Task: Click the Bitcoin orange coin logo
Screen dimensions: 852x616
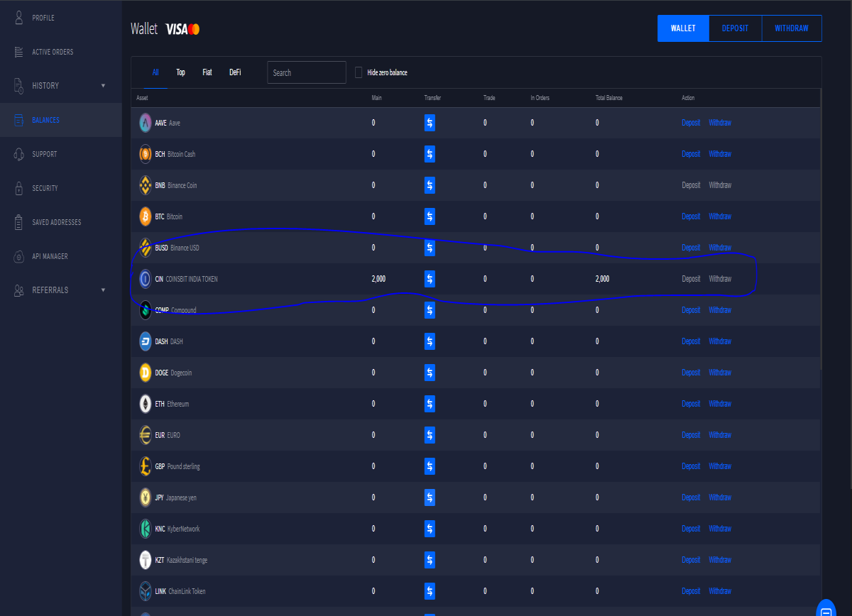Action: point(145,216)
